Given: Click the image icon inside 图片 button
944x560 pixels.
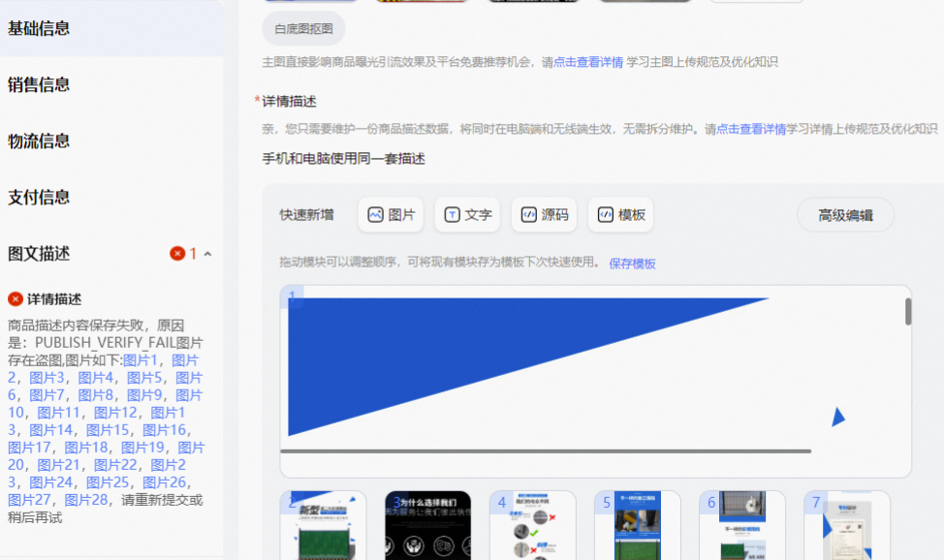Looking at the screenshot, I should pyautogui.click(x=375, y=215).
